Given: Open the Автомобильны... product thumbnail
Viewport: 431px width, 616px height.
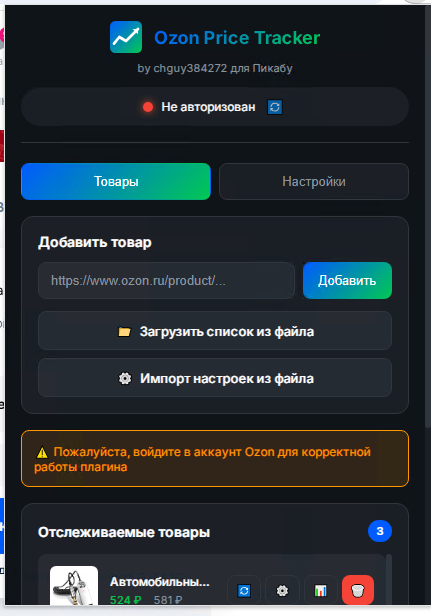Looking at the screenshot, I should 74,585.
